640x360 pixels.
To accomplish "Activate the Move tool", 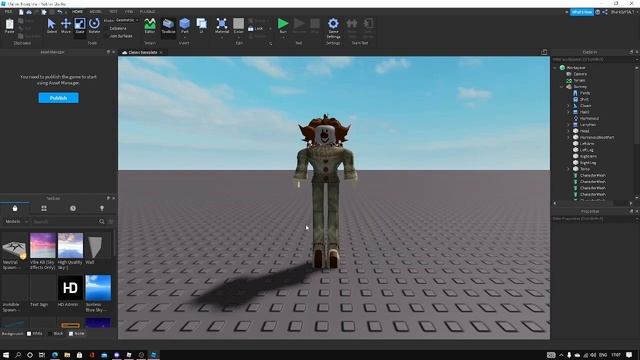I will 66,25.
